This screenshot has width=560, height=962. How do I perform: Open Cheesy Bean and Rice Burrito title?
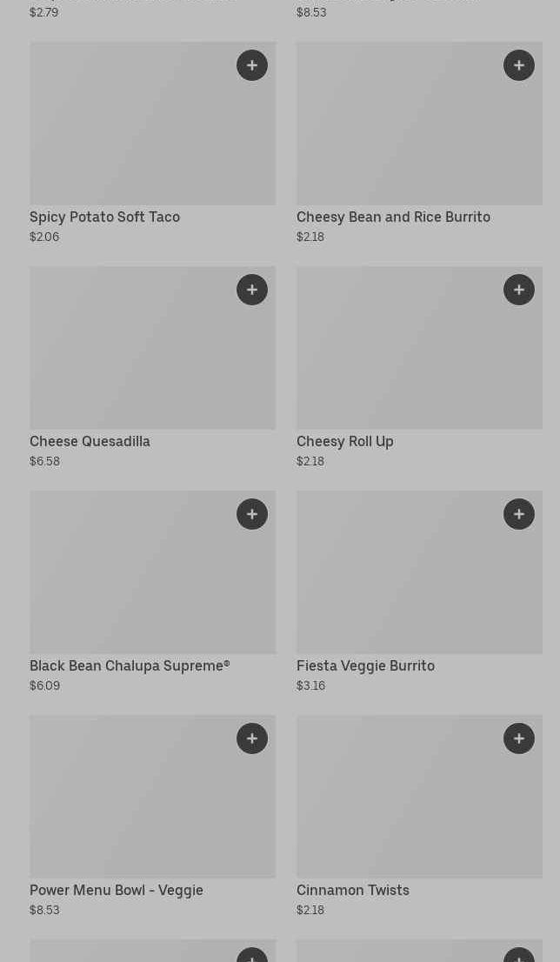point(393,217)
